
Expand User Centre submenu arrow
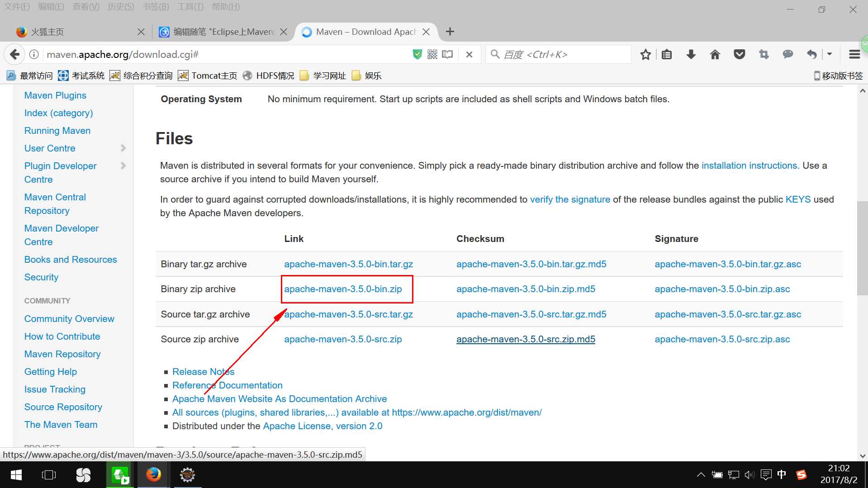(123, 148)
